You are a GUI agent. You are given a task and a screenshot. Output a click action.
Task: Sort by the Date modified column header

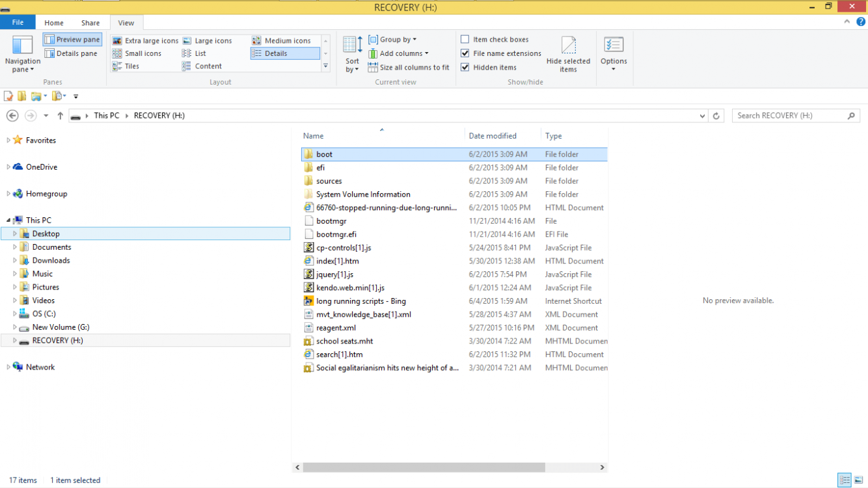click(503, 135)
